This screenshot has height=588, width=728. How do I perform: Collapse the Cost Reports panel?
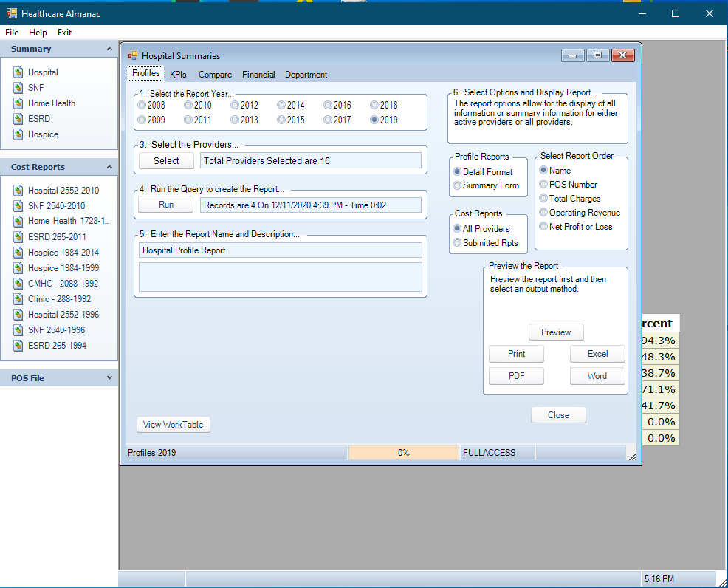(x=107, y=166)
